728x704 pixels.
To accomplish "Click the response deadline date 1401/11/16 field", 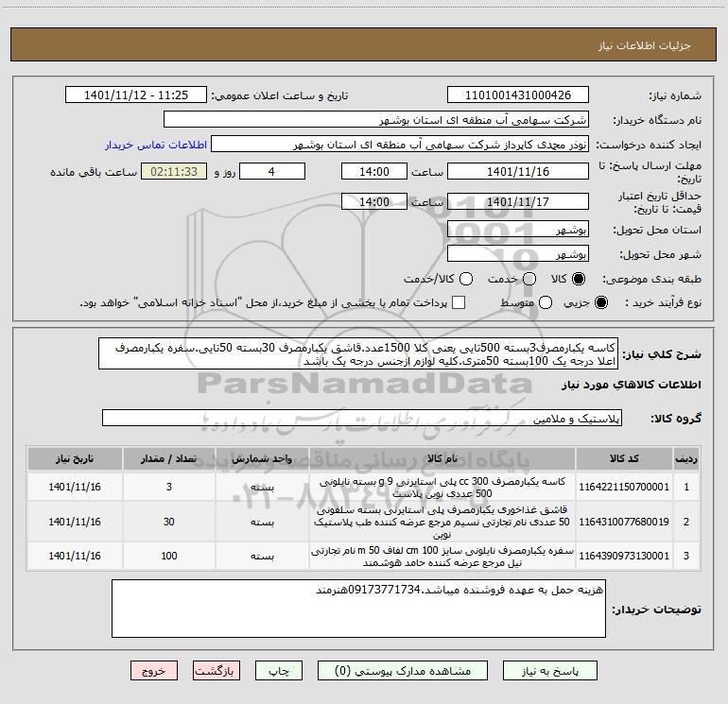I will click(518, 171).
